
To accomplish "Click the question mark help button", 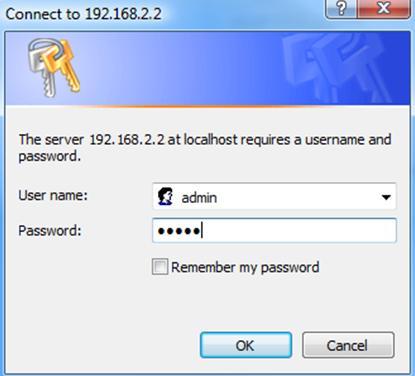I will 341,9.
